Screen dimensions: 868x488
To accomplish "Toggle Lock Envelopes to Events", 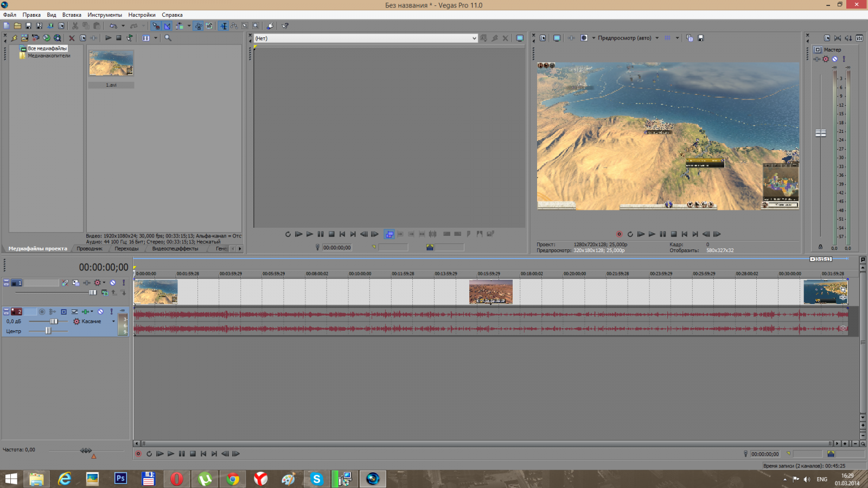I will tap(199, 25).
